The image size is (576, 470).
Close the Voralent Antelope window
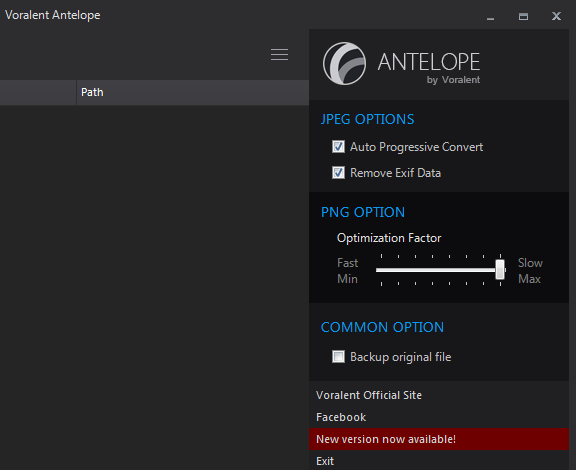pyautogui.click(x=556, y=16)
